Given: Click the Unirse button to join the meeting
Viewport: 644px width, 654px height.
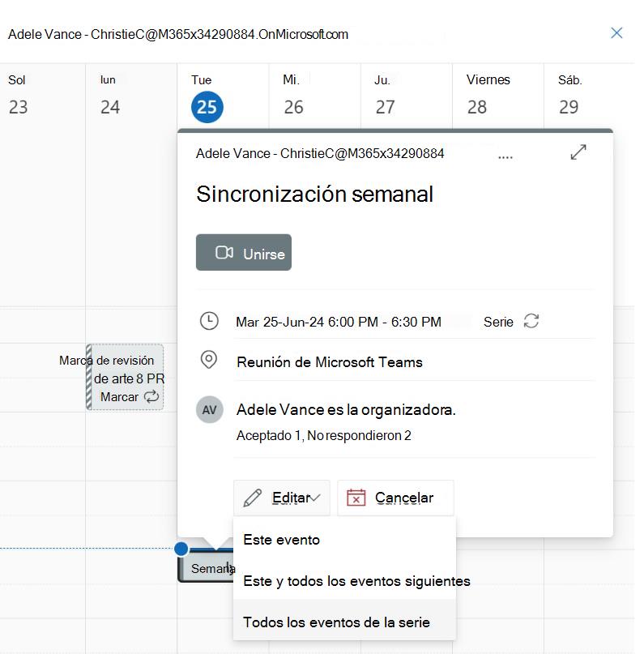Looking at the screenshot, I should (x=244, y=252).
